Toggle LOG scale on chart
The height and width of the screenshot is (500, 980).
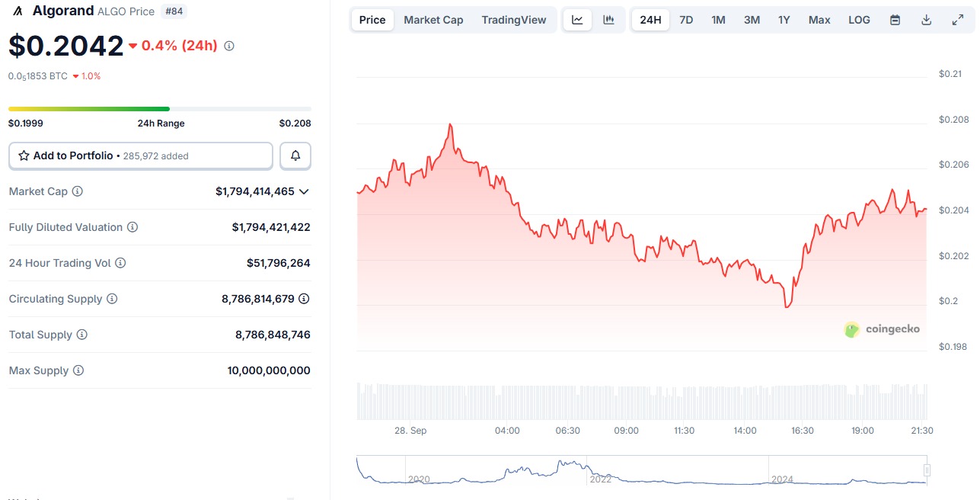pos(859,20)
